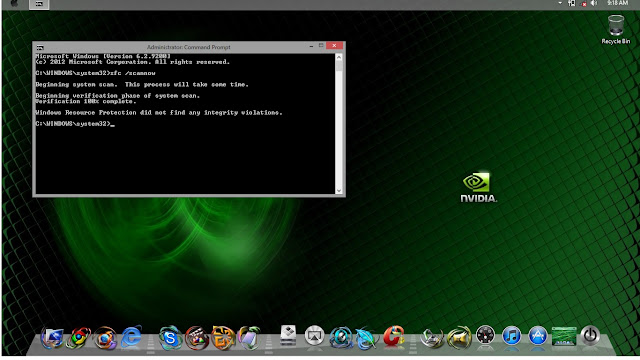640x360 pixels.
Task: Open the speedometer gauge icon in dock
Action: point(485,336)
